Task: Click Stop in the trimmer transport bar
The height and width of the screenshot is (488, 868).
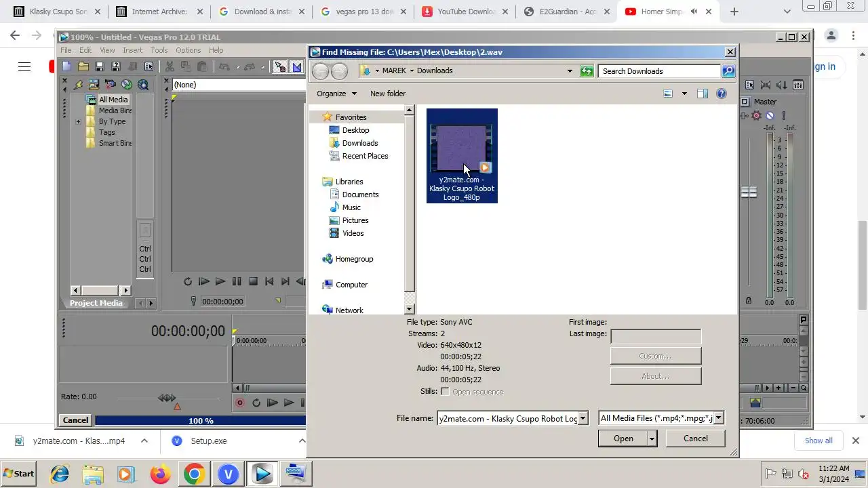Action: 253,281
